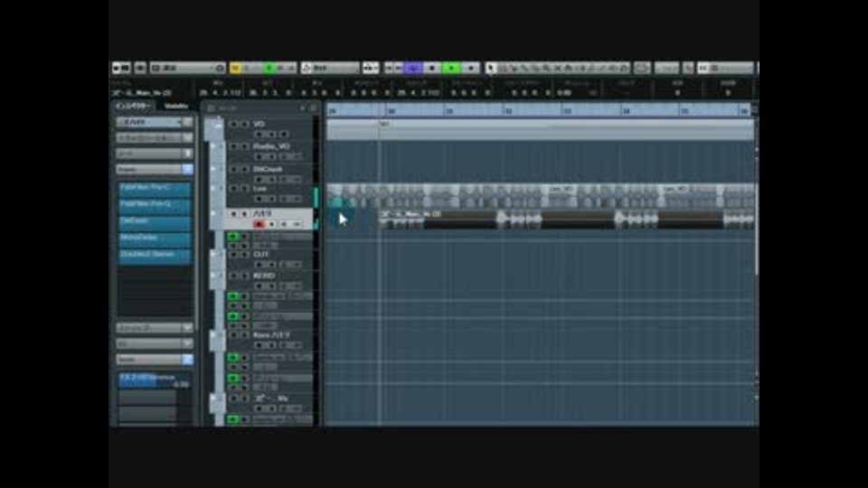
Task: Expand the GUI folder track arrow
Action: 213,254
